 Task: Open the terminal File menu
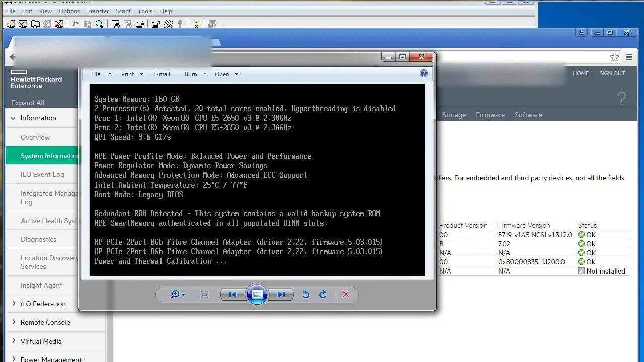10,11
